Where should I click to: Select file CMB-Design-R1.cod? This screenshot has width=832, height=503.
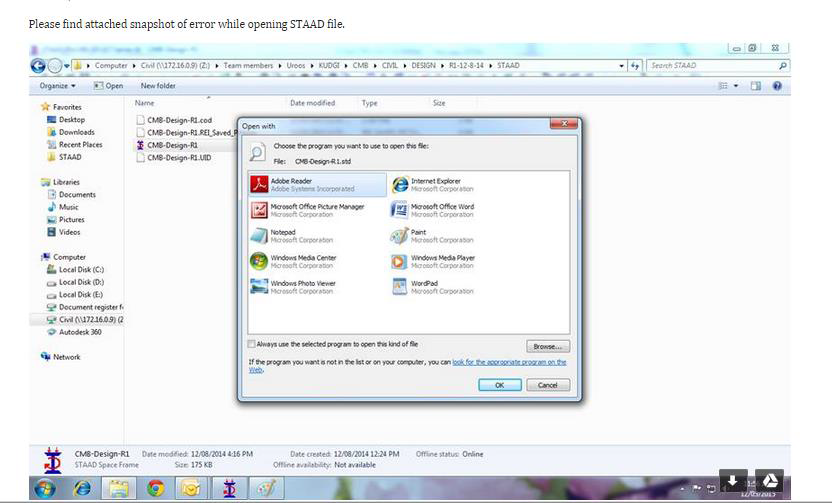click(x=174, y=120)
